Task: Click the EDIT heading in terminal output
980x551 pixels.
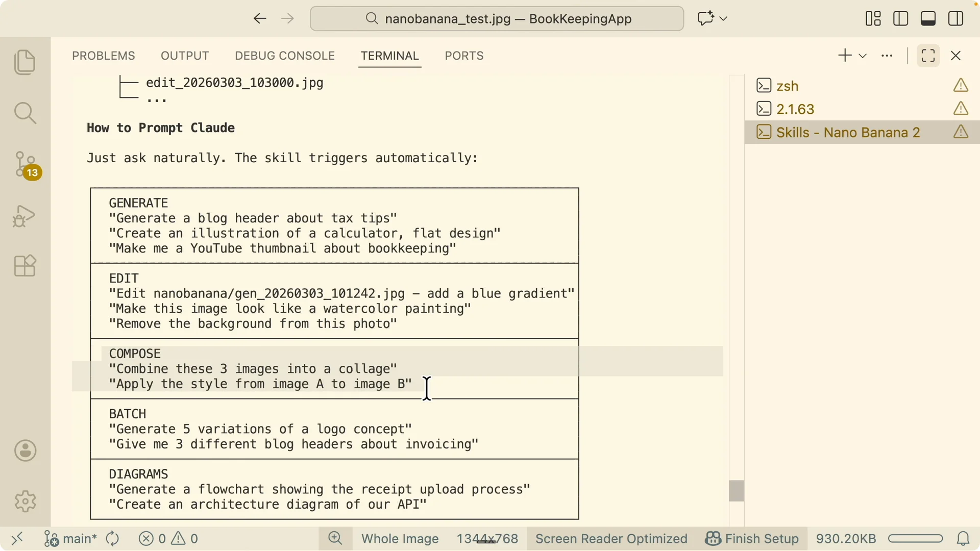Action: (x=124, y=279)
